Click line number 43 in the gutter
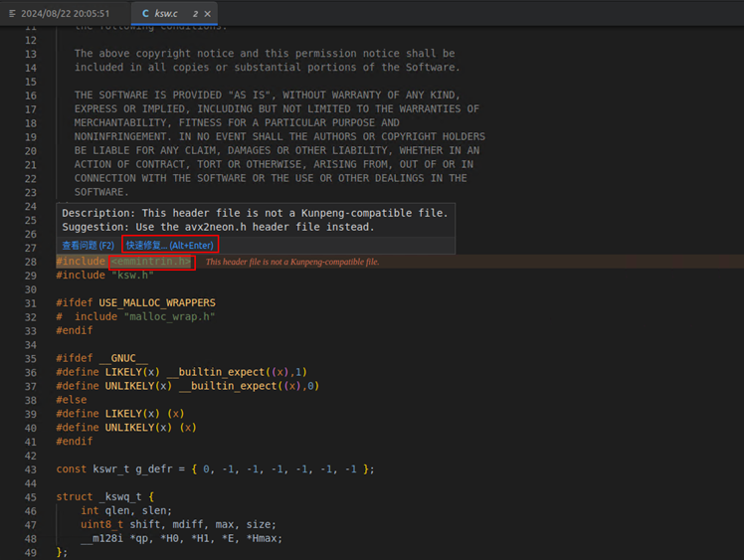The width and height of the screenshot is (744, 560). coord(31,469)
